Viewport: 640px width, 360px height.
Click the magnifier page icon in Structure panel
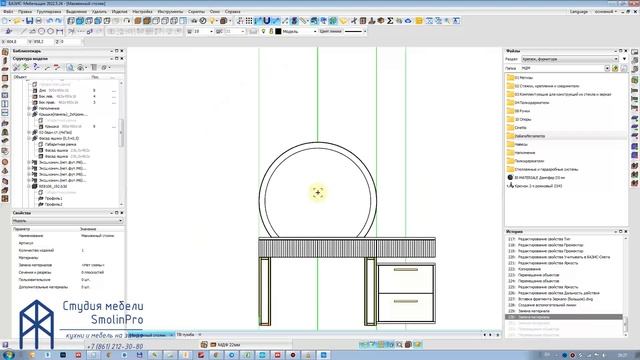[x=70, y=67]
